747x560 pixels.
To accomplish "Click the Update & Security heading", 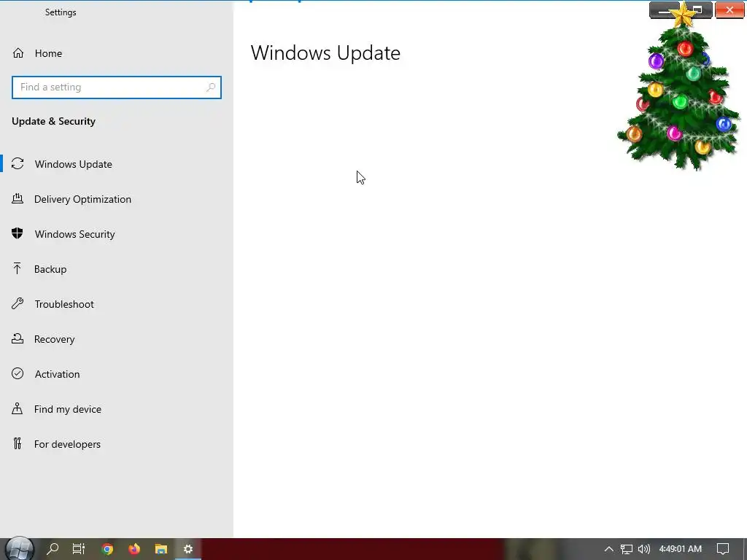I will tap(54, 122).
